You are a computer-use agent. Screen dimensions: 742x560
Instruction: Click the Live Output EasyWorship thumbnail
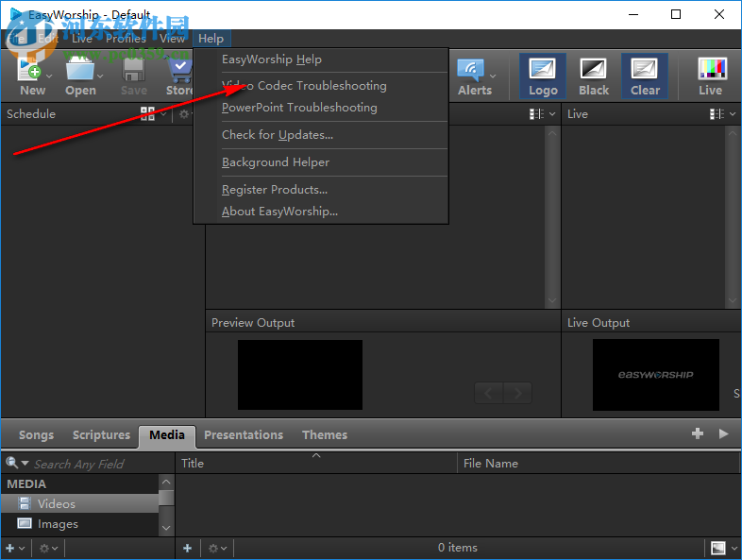tap(656, 375)
